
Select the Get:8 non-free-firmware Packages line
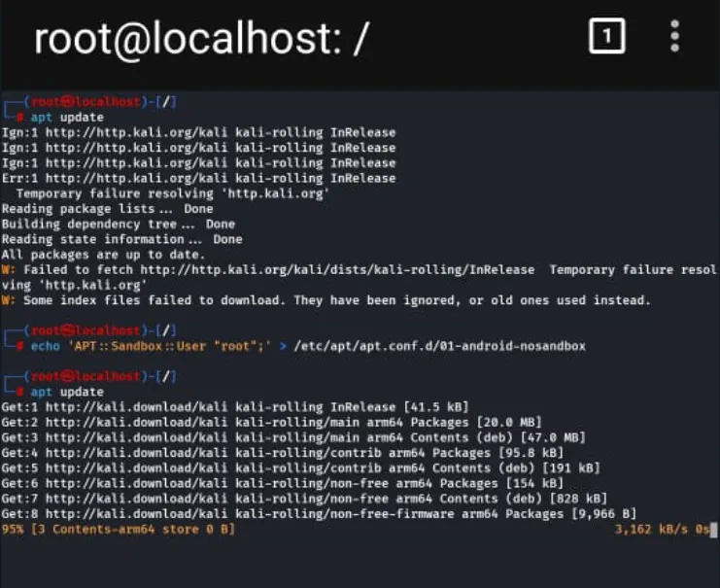click(x=319, y=513)
